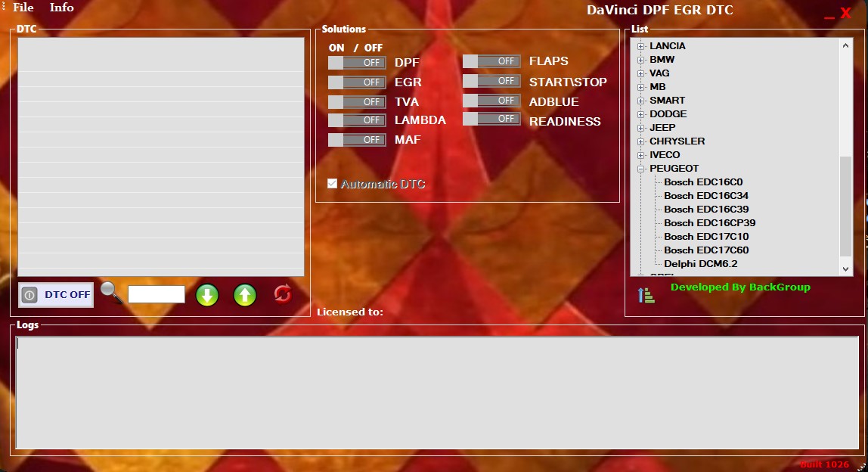
Task: Toggle the READINESS switch
Action: pyautogui.click(x=491, y=119)
